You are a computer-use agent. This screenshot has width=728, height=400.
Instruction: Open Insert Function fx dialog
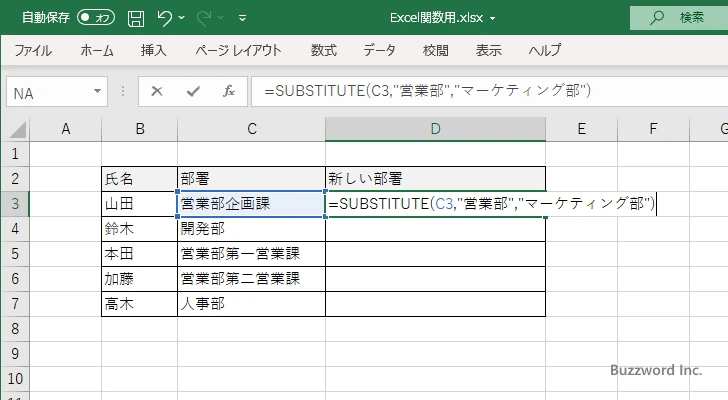click(x=228, y=92)
